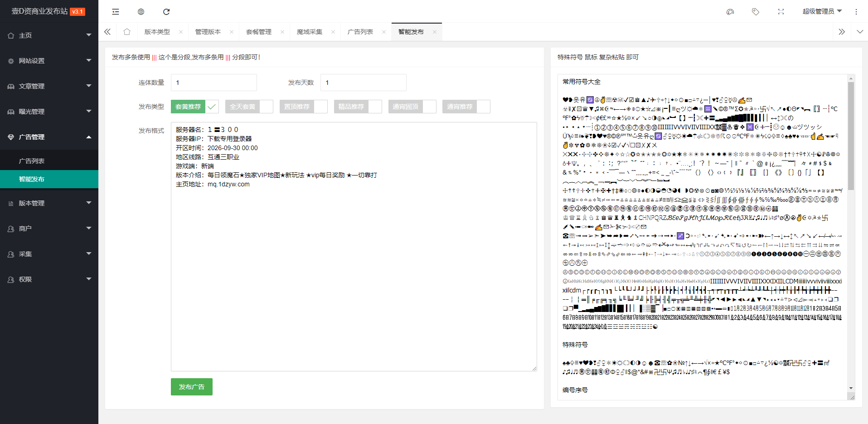
Task: Close the 广告列表 tab
Action: tap(384, 32)
